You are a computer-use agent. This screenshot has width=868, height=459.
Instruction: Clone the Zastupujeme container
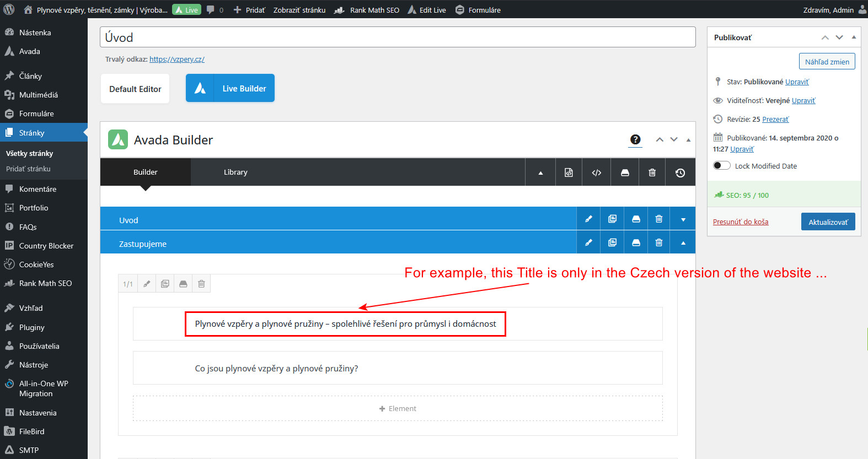pyautogui.click(x=612, y=242)
